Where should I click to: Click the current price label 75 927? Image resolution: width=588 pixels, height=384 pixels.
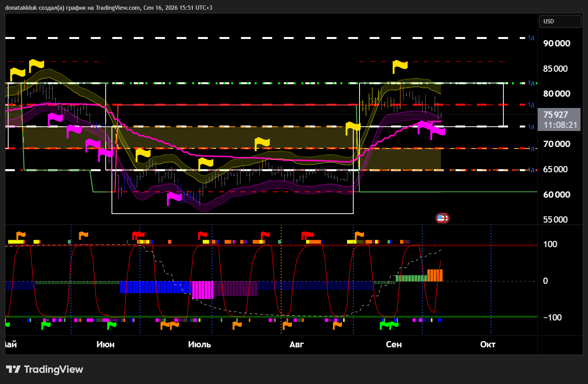coord(556,115)
